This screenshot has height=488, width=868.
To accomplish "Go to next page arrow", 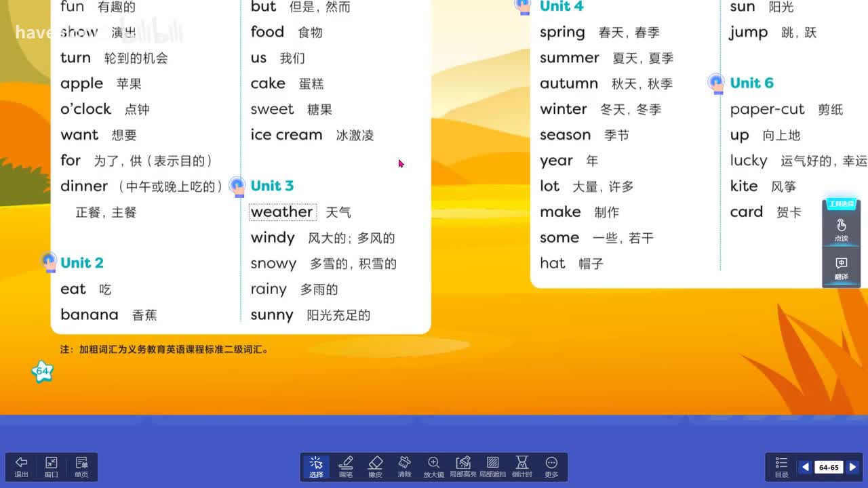I will [852, 467].
